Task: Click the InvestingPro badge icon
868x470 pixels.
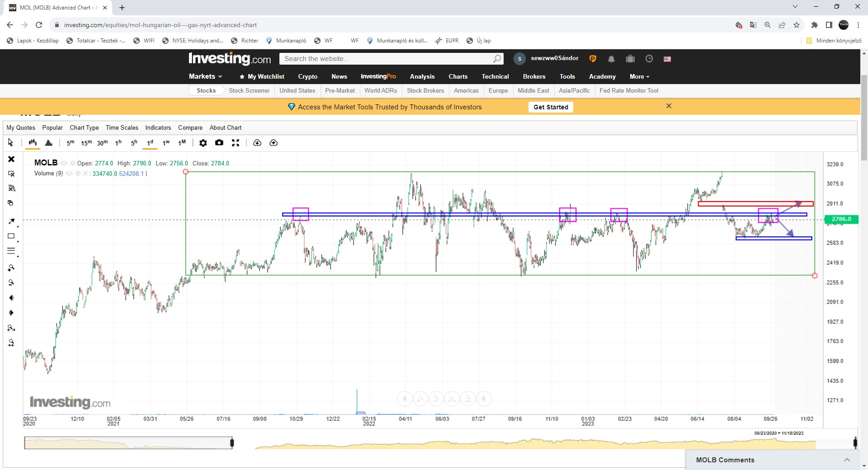Action: [x=593, y=59]
